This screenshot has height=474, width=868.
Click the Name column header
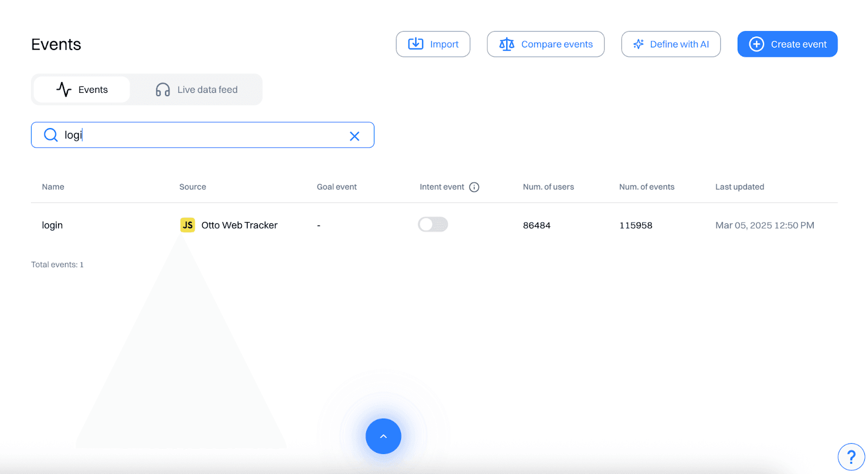click(x=53, y=187)
